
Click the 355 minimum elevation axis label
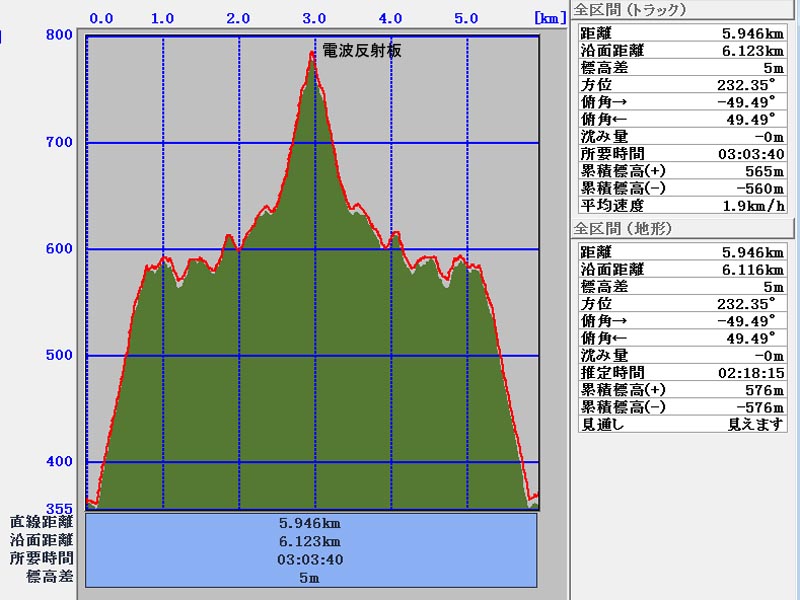(x=59, y=507)
